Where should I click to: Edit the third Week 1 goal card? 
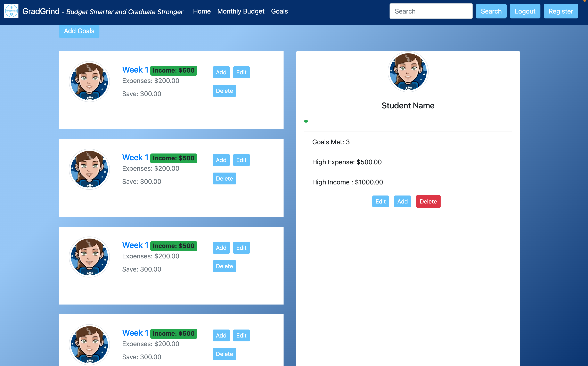[241, 248]
